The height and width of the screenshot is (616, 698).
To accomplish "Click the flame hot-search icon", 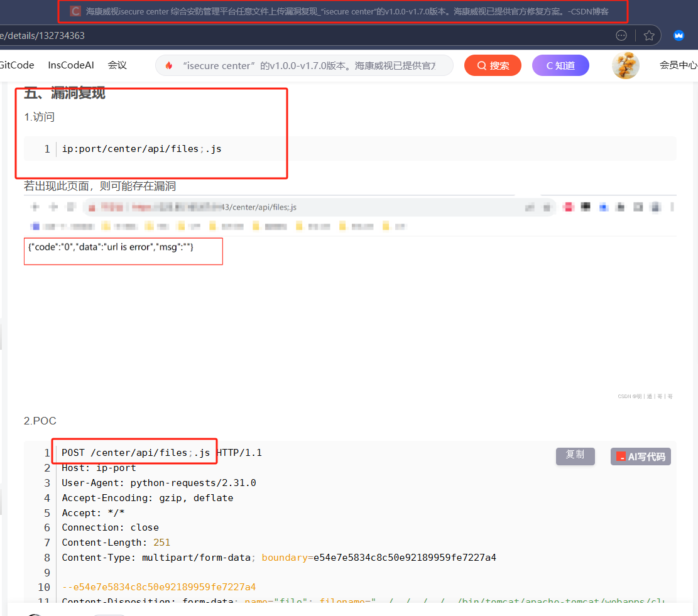I will 169,66.
